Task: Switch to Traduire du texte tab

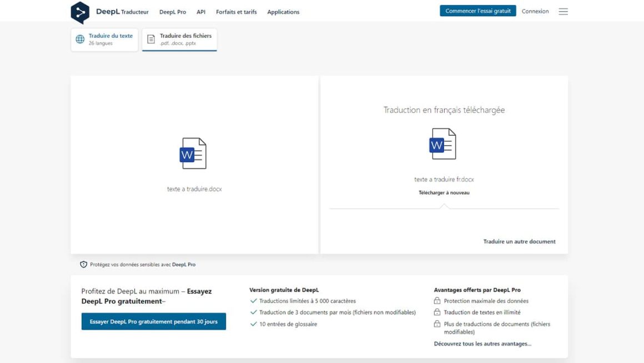Action: point(104,39)
